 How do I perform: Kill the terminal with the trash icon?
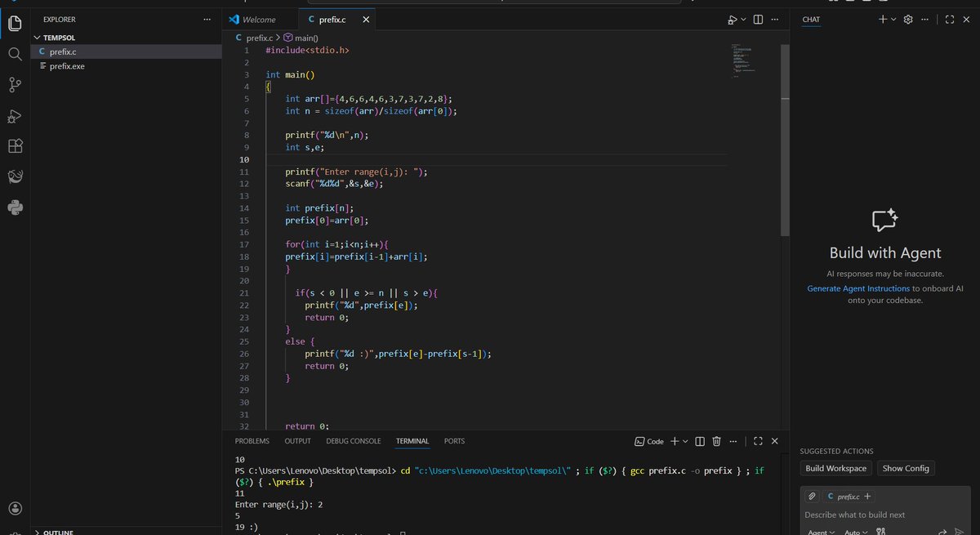(x=716, y=441)
